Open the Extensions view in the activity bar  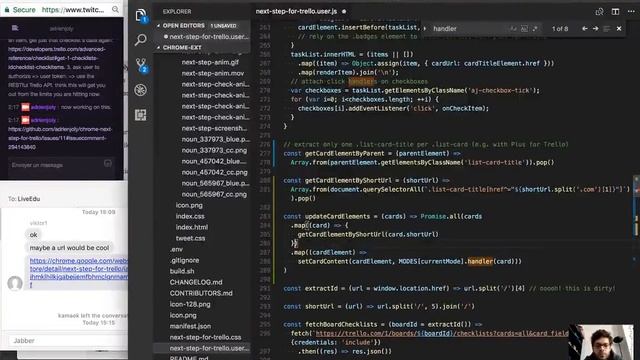pyautogui.click(x=141, y=115)
